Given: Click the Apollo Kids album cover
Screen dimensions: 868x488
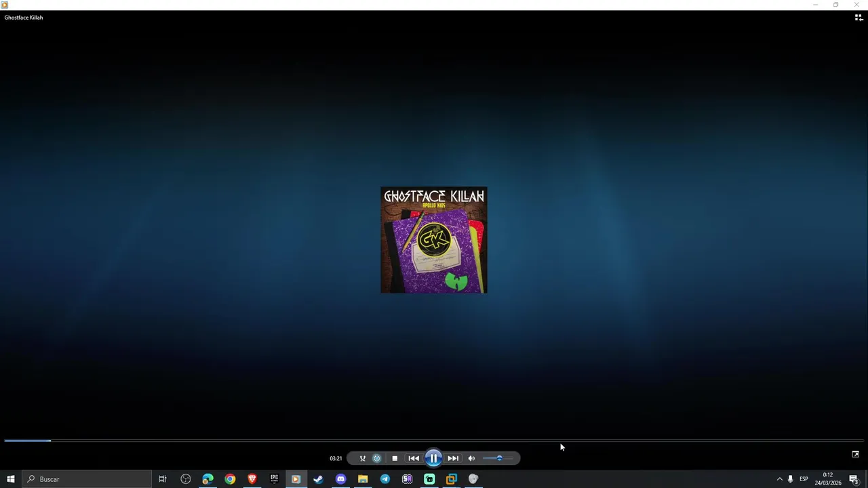Looking at the screenshot, I should (434, 240).
